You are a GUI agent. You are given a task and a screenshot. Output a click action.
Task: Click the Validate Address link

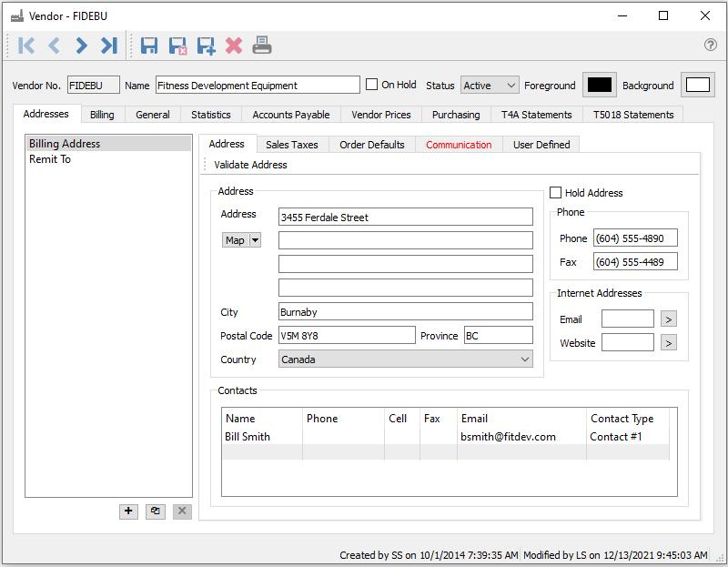coord(250,165)
